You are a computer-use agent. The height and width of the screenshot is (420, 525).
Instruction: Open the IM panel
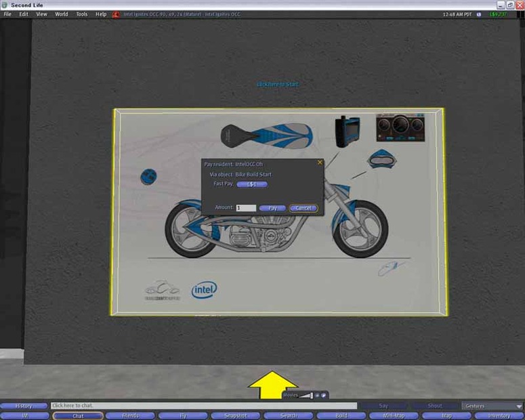coord(25,416)
